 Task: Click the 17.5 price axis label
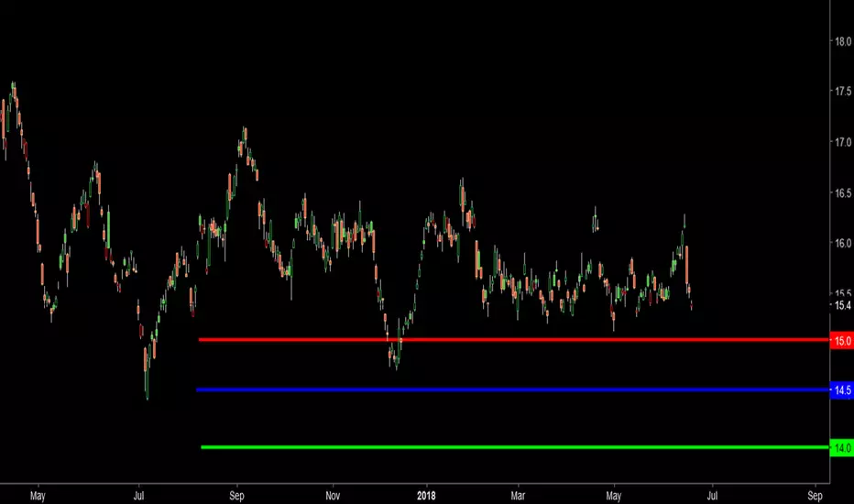pyautogui.click(x=843, y=92)
